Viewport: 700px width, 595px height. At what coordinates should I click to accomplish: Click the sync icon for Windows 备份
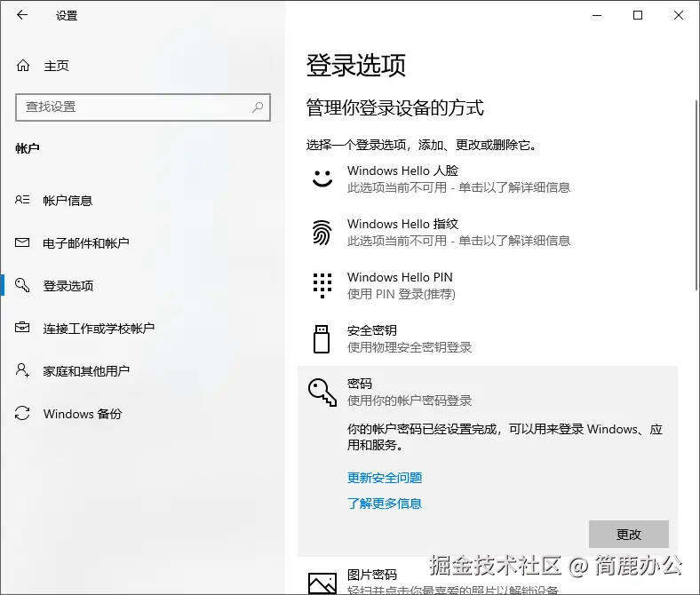pos(22,413)
